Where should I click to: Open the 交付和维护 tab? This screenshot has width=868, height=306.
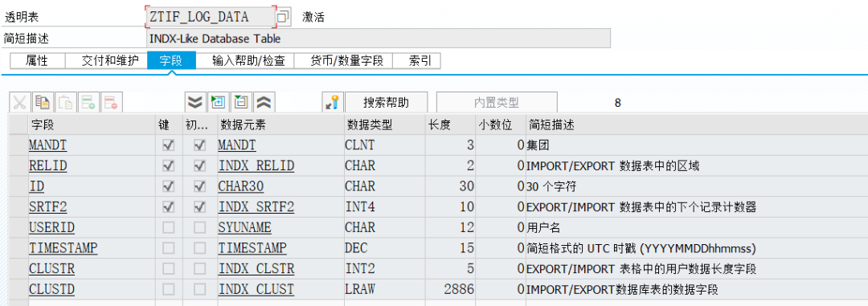(x=106, y=61)
